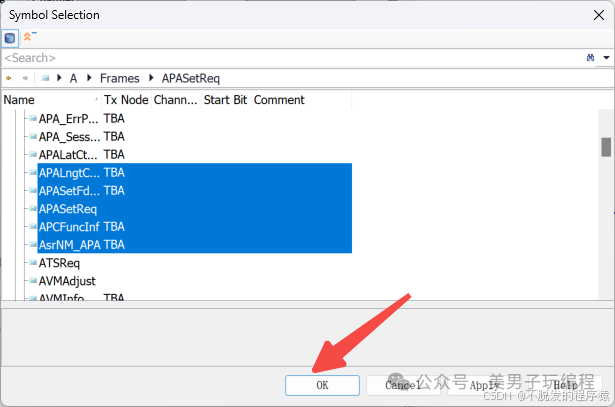Click into the Search field
615x407 pixels.
(x=292, y=58)
